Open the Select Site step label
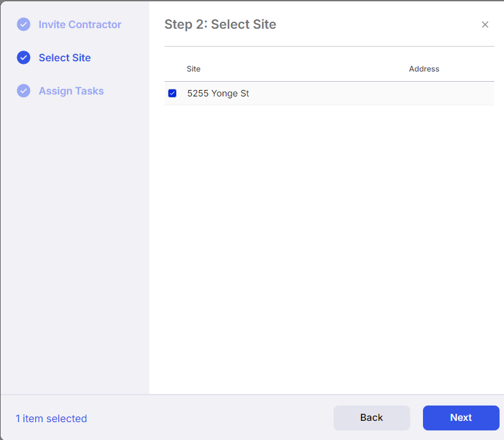The height and width of the screenshot is (440, 504). click(64, 57)
